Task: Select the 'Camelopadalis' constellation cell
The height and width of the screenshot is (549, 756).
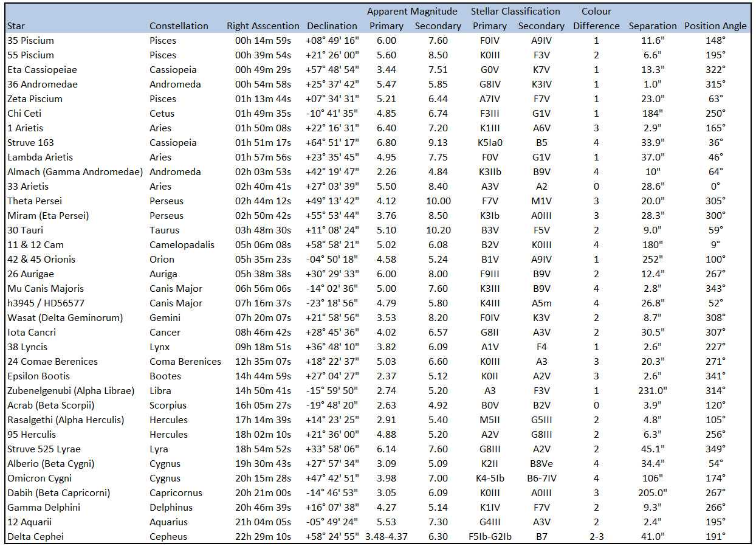Action: coord(182,245)
